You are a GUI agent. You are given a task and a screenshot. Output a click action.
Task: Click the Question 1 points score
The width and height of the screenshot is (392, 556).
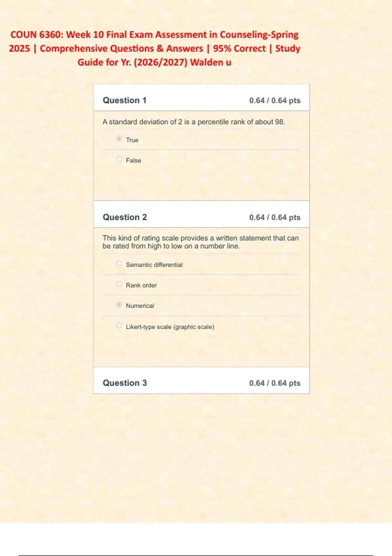point(275,100)
